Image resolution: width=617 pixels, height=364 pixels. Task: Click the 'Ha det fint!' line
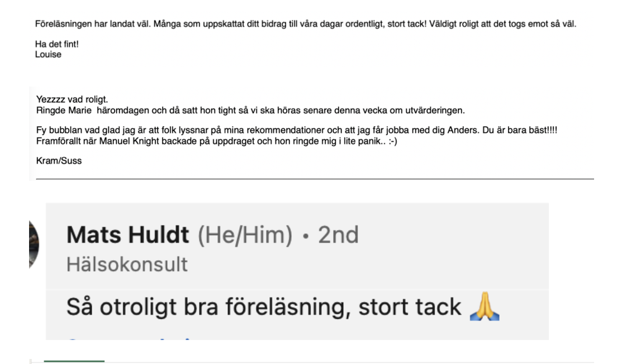coord(56,44)
